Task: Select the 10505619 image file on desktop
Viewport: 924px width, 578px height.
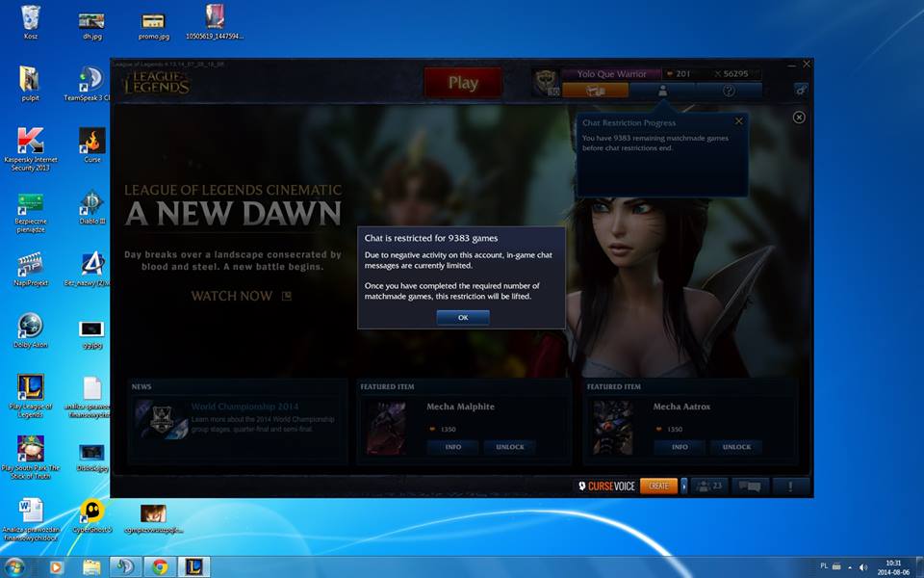Action: (215, 22)
